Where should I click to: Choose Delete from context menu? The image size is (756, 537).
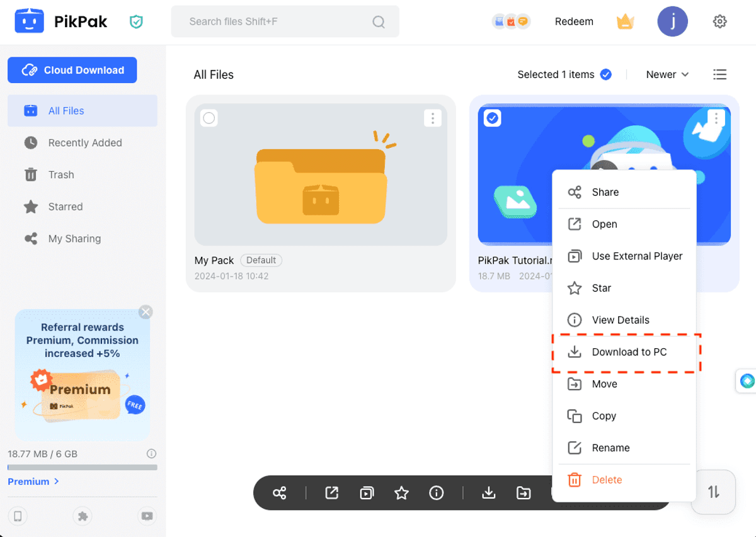pos(624,480)
